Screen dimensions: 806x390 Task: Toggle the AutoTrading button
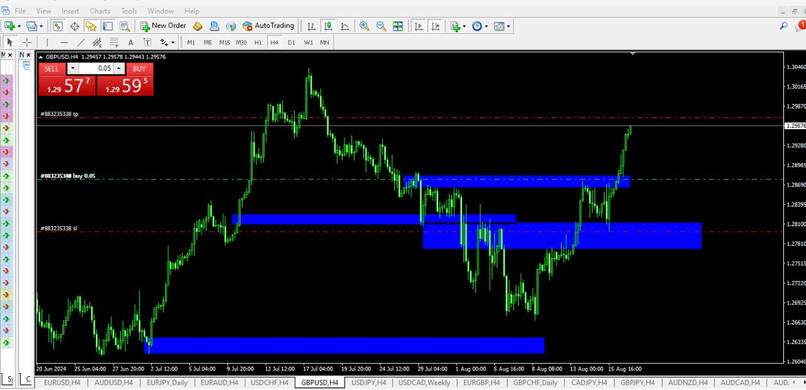click(x=268, y=26)
